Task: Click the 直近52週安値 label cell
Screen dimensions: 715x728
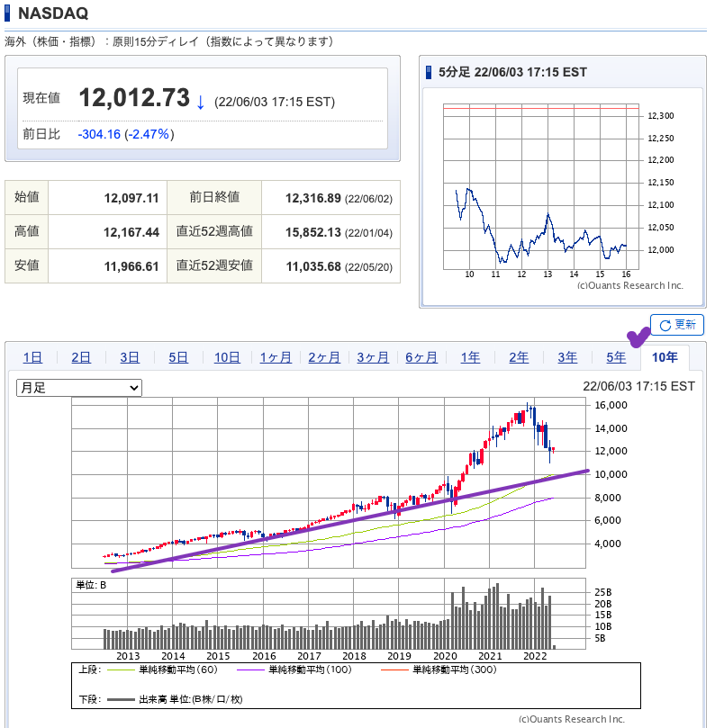Action: [214, 265]
